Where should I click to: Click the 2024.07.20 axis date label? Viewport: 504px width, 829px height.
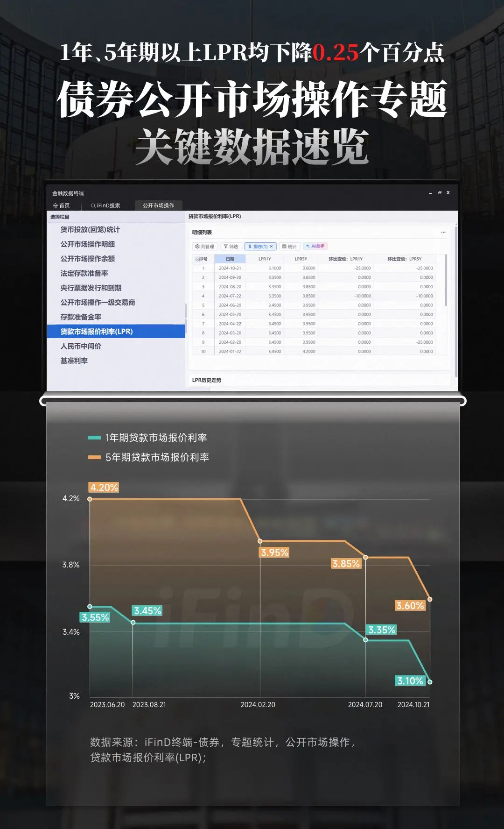(365, 705)
